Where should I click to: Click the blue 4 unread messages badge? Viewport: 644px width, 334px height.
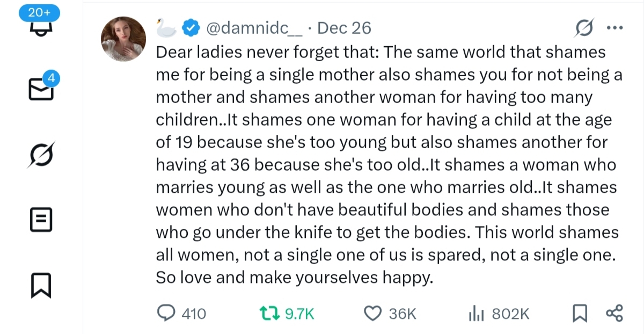[51, 78]
